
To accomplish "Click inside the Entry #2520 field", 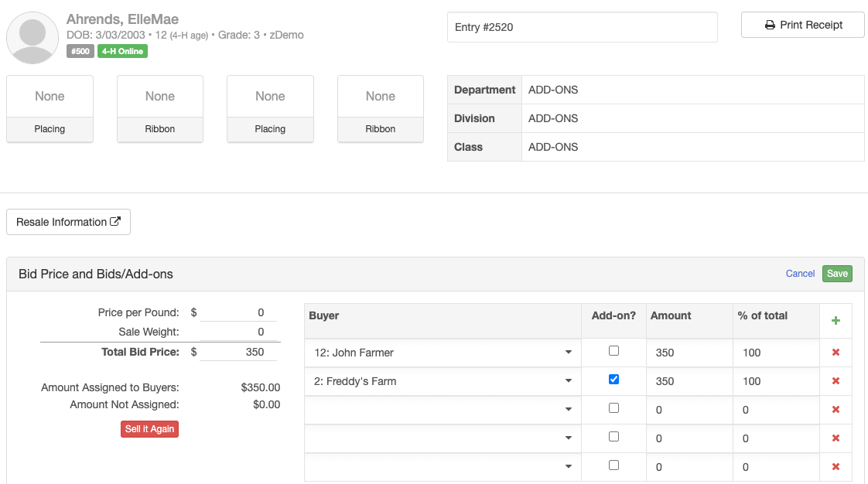I will [x=582, y=26].
